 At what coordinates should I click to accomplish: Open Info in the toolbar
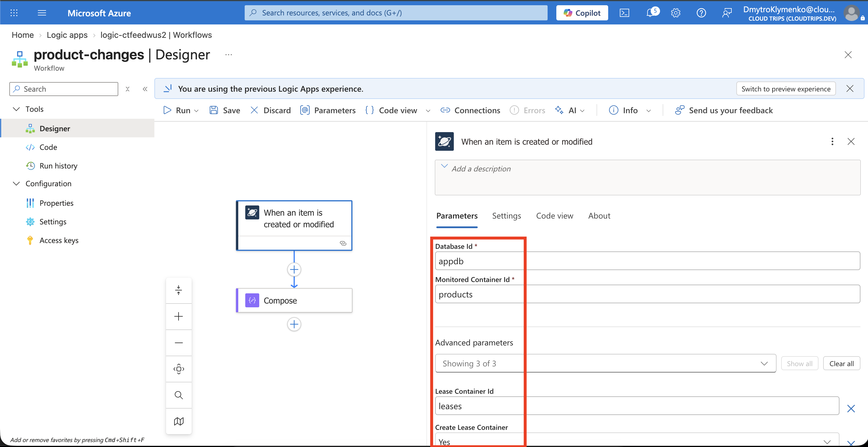pos(623,110)
